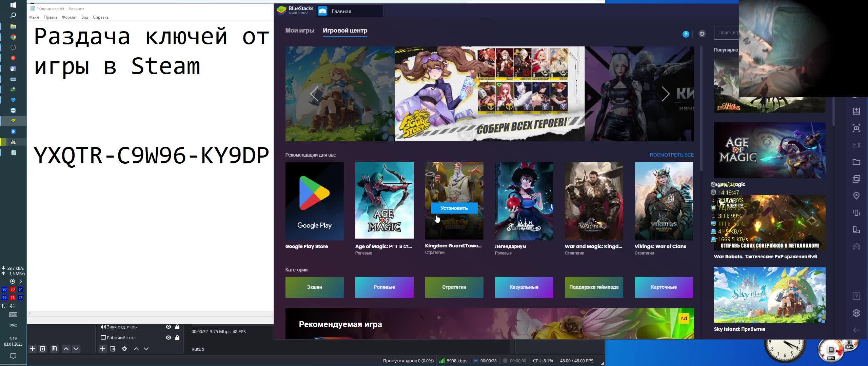Open the multi-instance manager icon

tap(856, 179)
